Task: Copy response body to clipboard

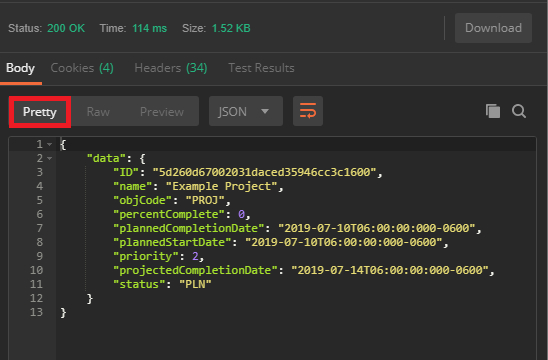Action: [x=493, y=111]
